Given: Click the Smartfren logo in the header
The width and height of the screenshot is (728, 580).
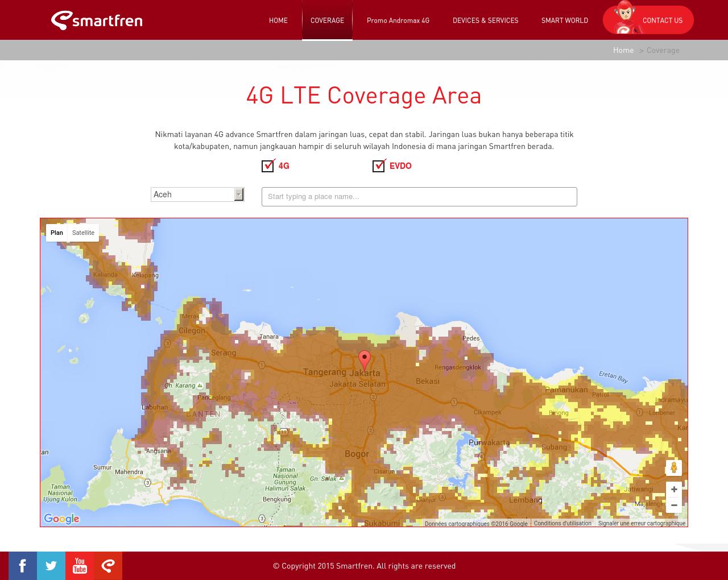Looking at the screenshot, I should tap(96, 20).
